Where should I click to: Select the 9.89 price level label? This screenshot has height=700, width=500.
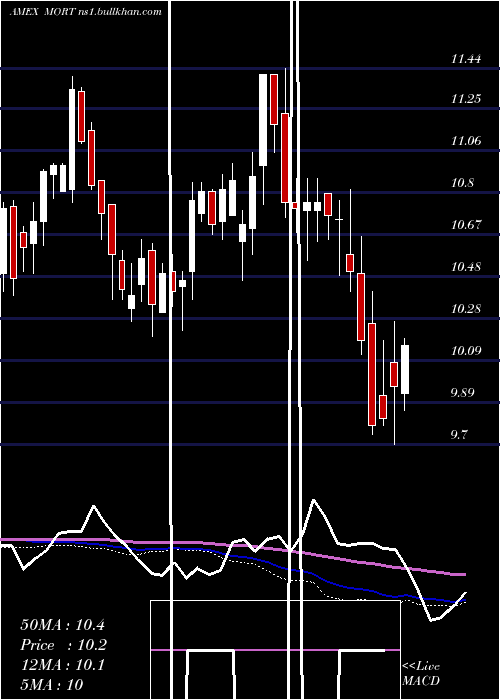point(463,393)
